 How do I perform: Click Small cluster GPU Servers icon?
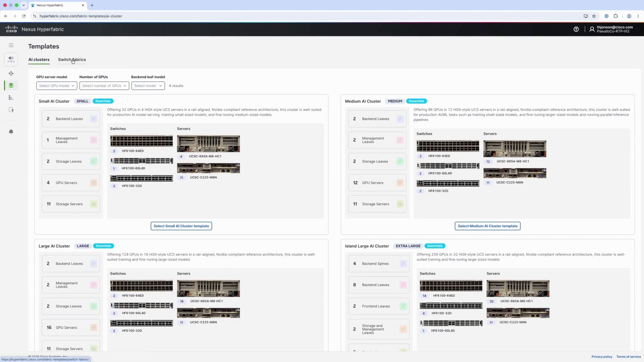point(94,183)
